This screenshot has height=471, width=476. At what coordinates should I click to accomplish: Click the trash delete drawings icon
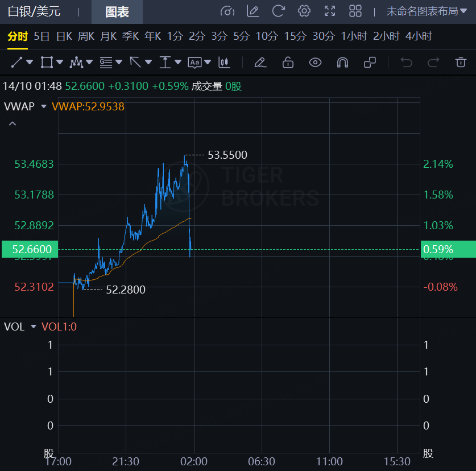click(461, 62)
